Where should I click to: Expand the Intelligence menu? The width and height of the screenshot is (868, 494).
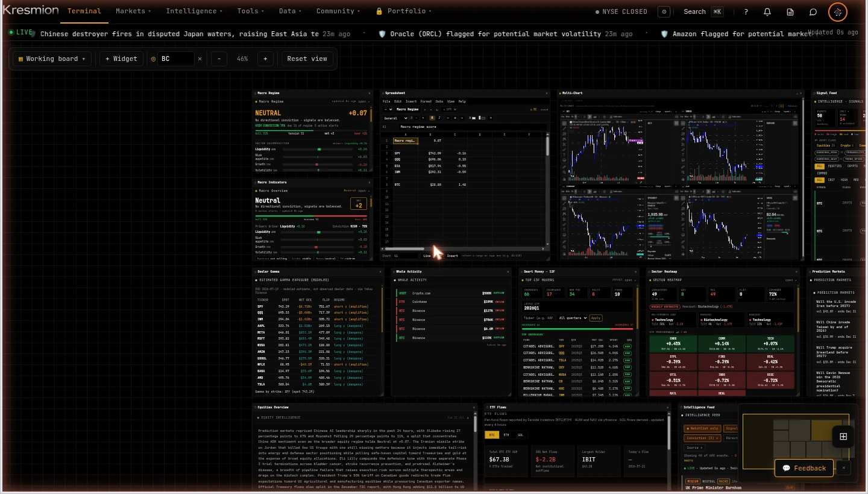tap(194, 11)
